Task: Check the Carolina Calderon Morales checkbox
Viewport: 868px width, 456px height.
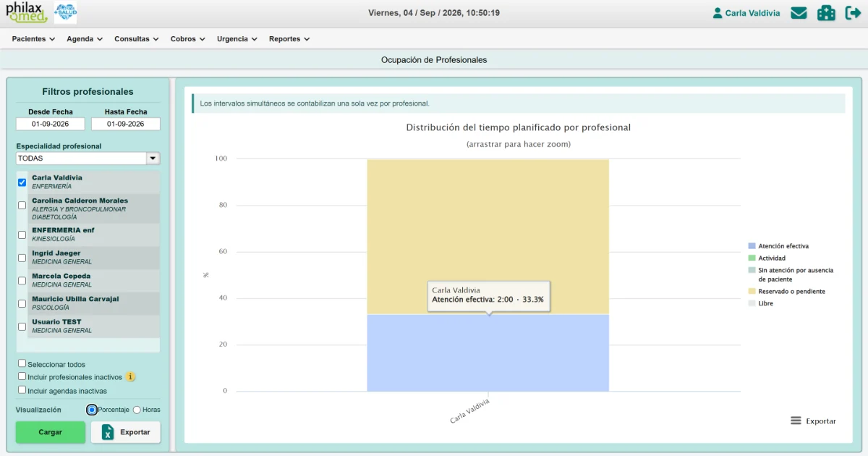Action: click(x=22, y=206)
